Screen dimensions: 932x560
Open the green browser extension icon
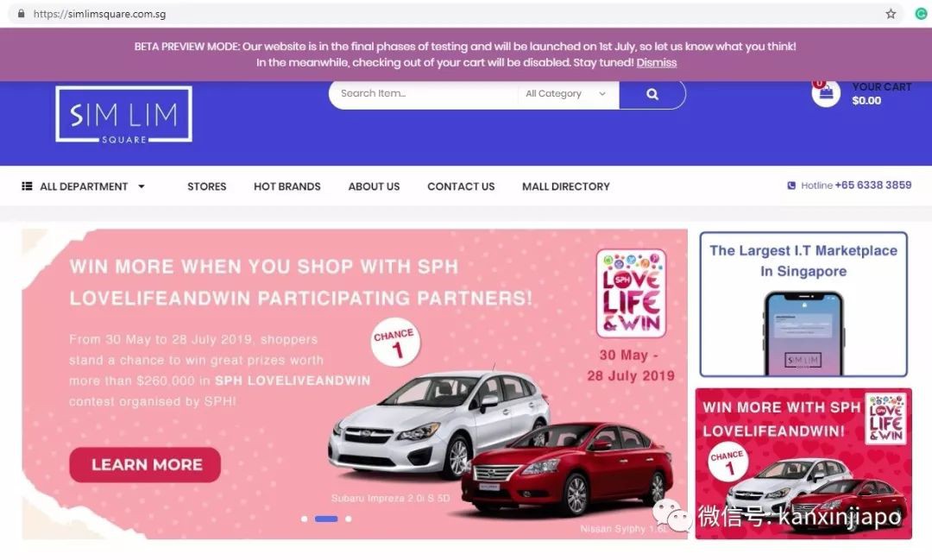coord(921,14)
